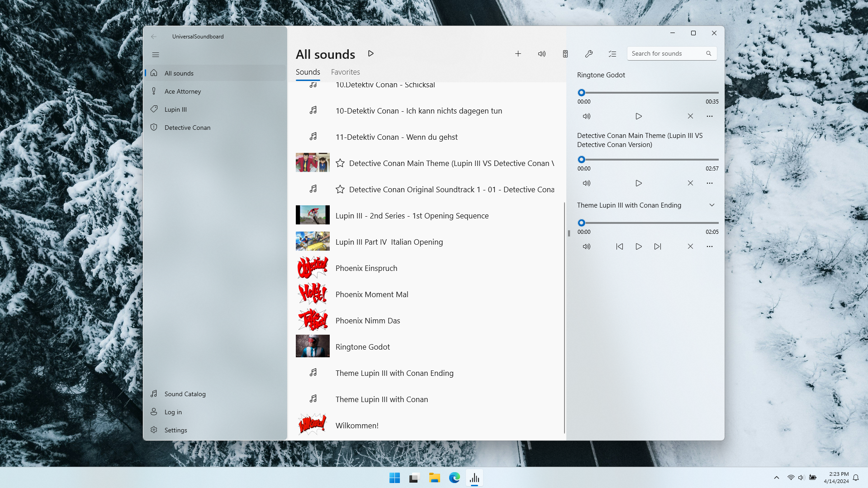Open volume for Detective Conan Main Theme player
The width and height of the screenshot is (868, 488).
tap(587, 183)
